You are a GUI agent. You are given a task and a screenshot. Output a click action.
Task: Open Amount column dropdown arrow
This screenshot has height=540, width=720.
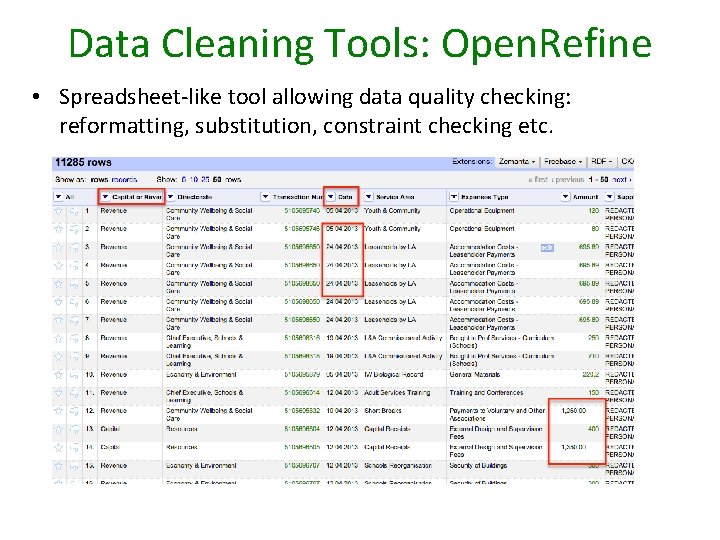(x=565, y=197)
